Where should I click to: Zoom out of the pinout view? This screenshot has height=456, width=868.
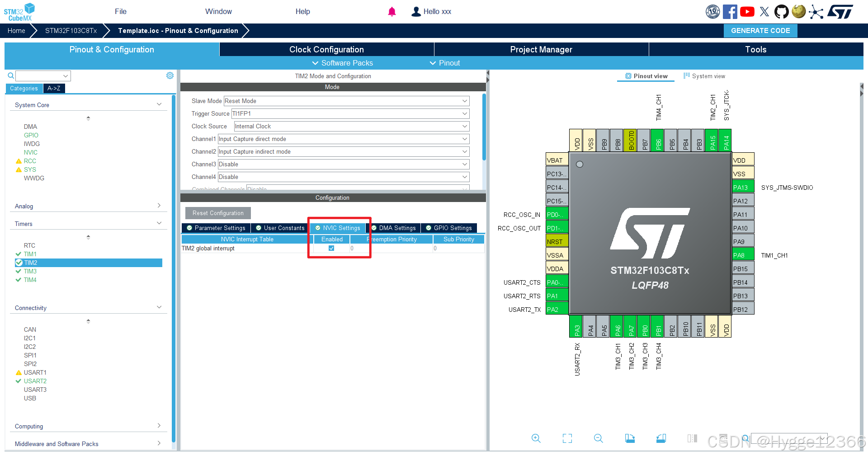599,438
